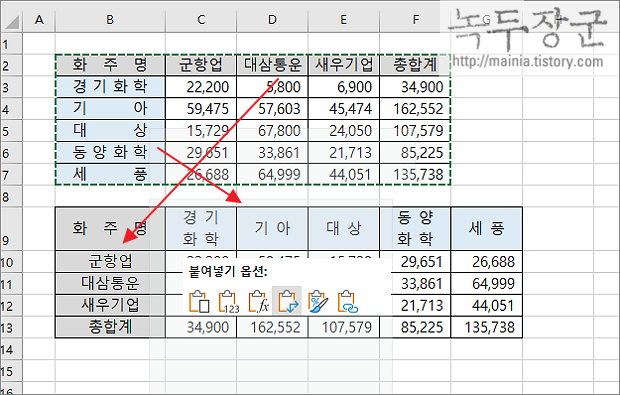Select row 3 header
This screenshot has width=620, height=395.
[11, 87]
